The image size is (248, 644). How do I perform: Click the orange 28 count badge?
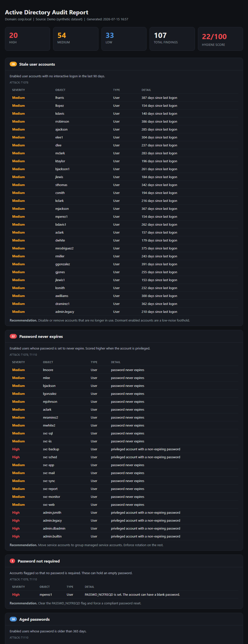point(13,64)
